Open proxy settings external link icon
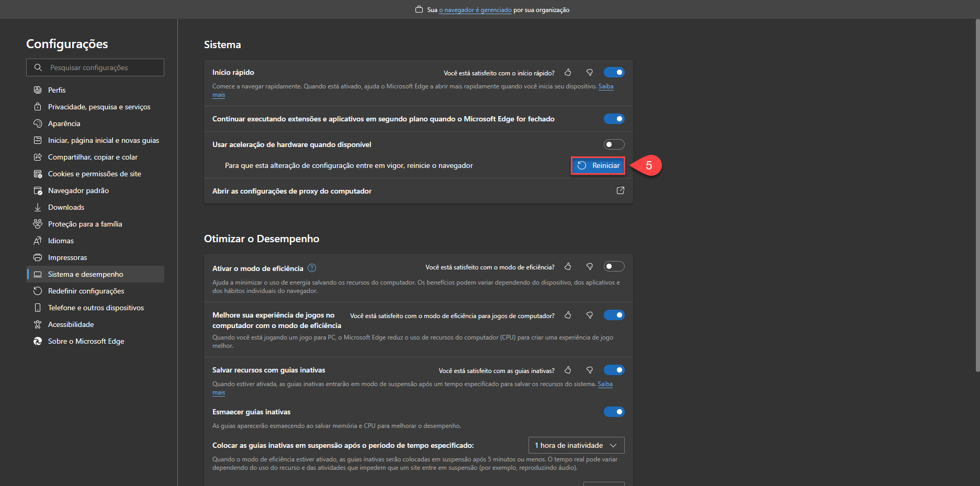980x486 pixels. [620, 191]
